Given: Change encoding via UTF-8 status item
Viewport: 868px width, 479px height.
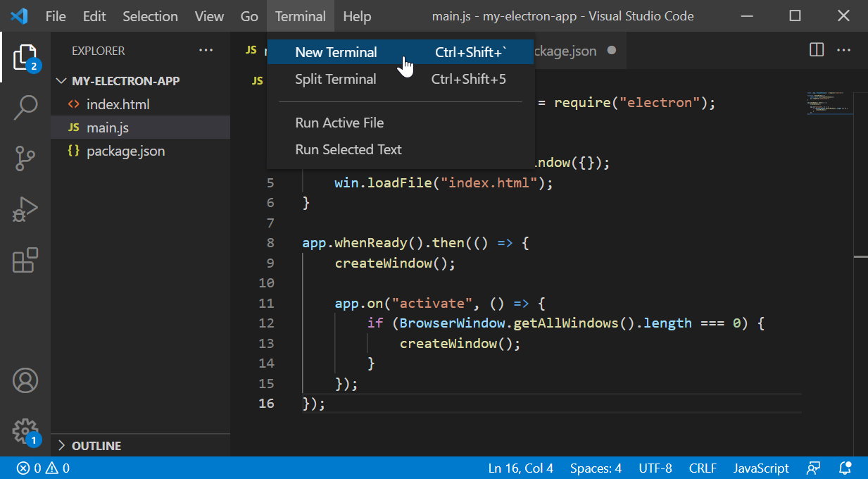Looking at the screenshot, I should (655, 468).
